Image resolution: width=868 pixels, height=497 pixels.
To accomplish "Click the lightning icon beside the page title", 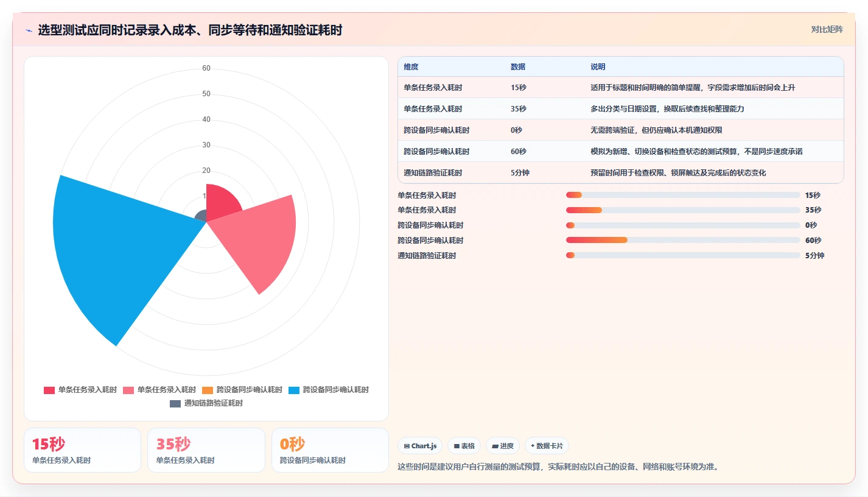I will click(29, 30).
